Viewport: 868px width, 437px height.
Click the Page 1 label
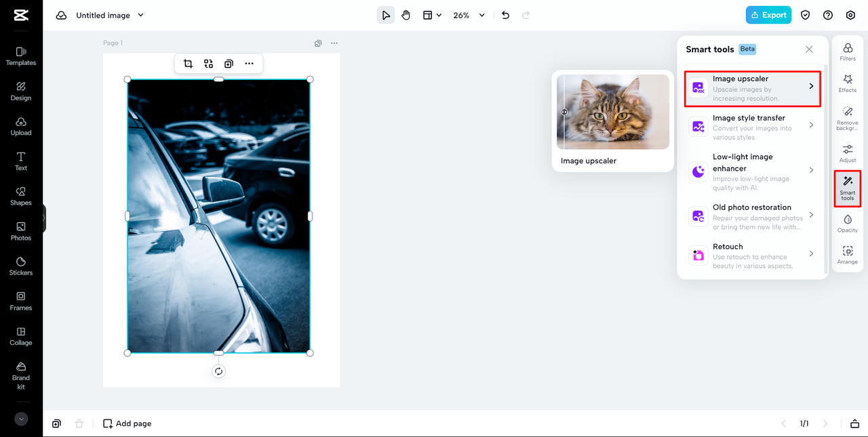point(113,43)
